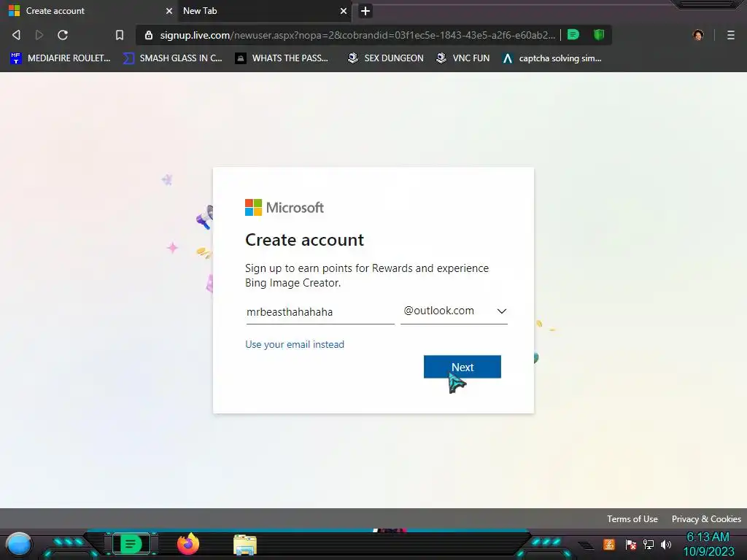This screenshot has width=747, height=560.
Task: Open the site lock info icon
Action: click(149, 35)
